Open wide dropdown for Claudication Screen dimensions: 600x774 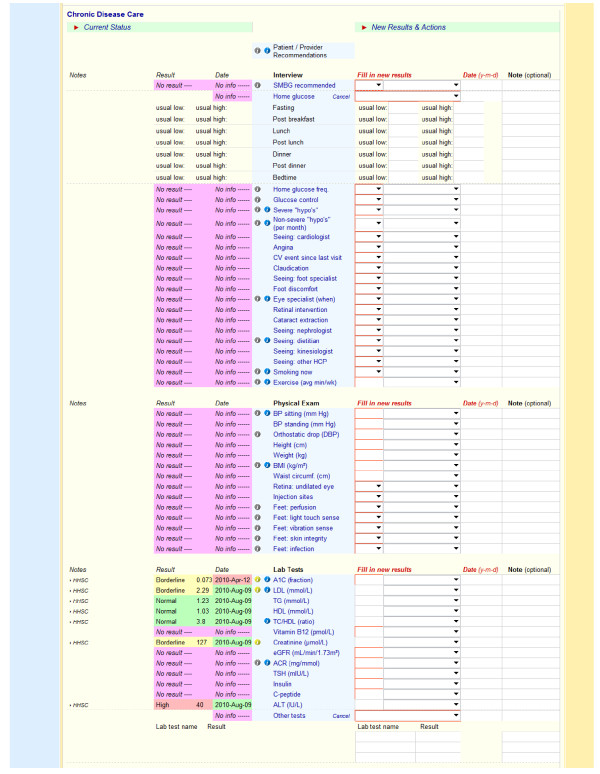point(422,268)
